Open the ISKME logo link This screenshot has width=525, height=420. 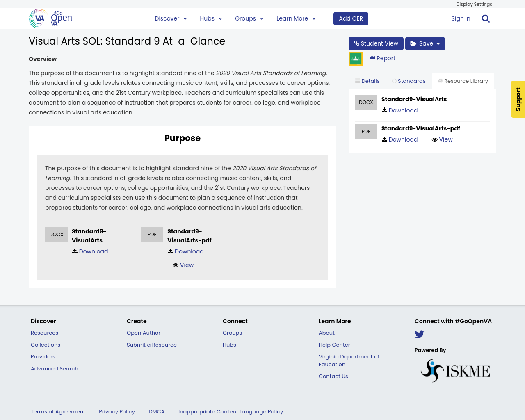pyautogui.click(x=455, y=371)
